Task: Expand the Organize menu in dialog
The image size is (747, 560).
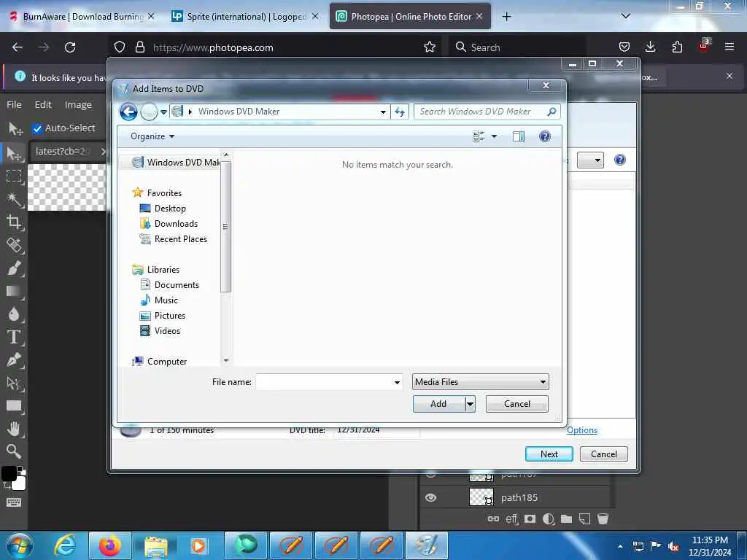Action: (152, 136)
